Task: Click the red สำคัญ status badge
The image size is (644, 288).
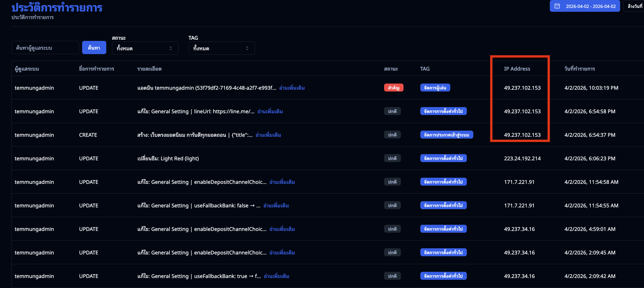Action: pyautogui.click(x=394, y=87)
